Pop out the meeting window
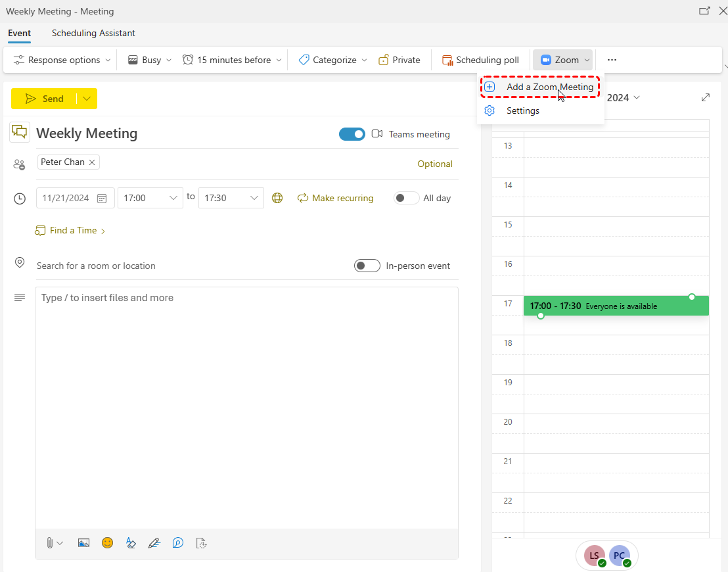Image resolution: width=728 pixels, height=572 pixels. tap(704, 11)
